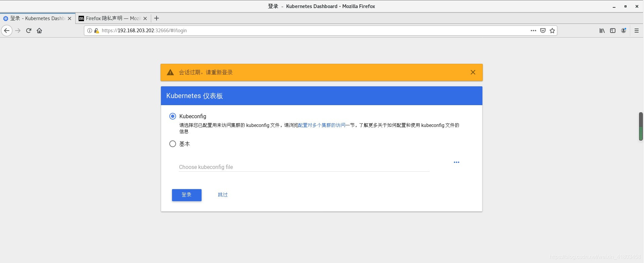Reload the current page
The image size is (644, 263).
point(29,31)
